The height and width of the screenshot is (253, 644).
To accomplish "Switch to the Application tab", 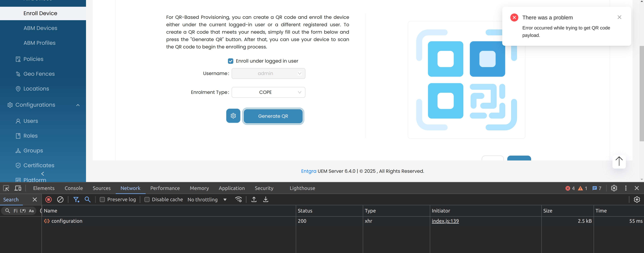I will pos(232,188).
